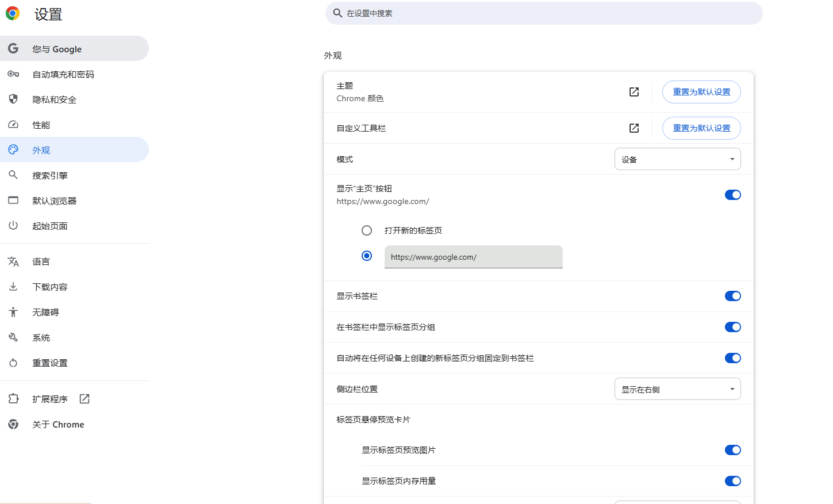833x504 pixels.
Task: Toggle the 显示标签页预览图片 switch
Action: pyautogui.click(x=733, y=450)
